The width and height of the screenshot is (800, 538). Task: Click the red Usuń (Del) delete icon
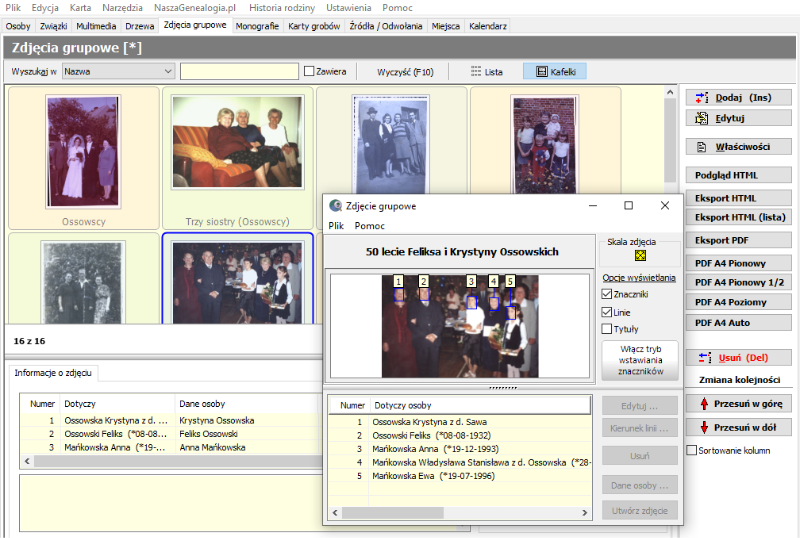(705, 358)
